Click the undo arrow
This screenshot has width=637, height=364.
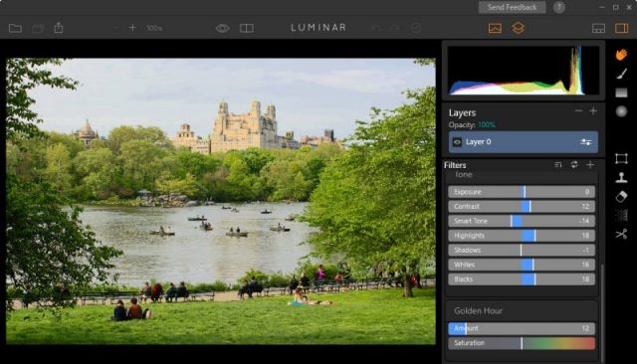[x=376, y=28]
